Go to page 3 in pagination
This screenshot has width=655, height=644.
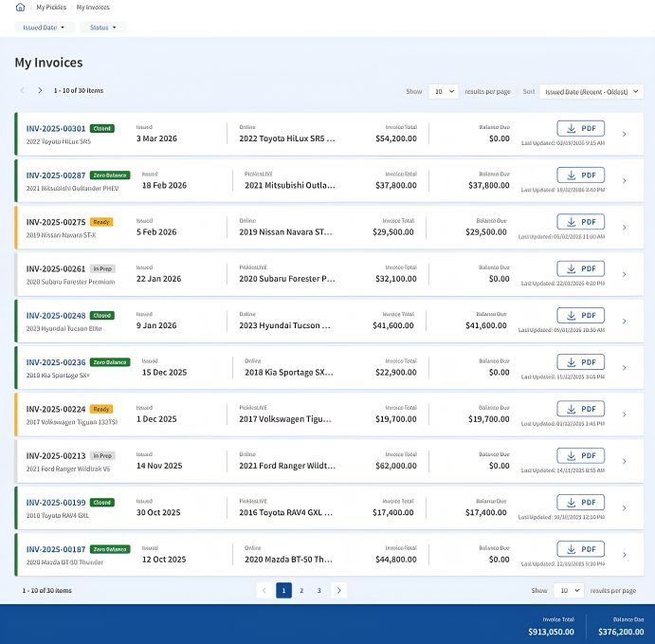coord(319,591)
